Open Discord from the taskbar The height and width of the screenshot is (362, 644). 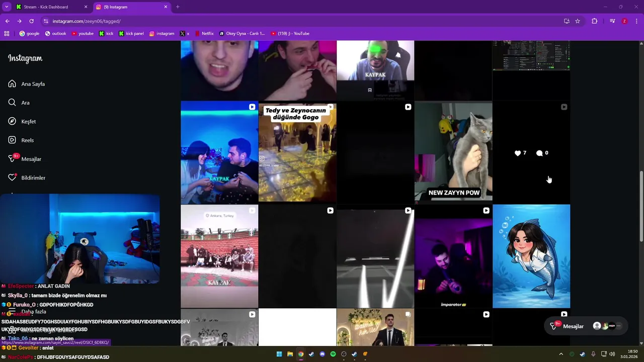pyautogui.click(x=322, y=354)
